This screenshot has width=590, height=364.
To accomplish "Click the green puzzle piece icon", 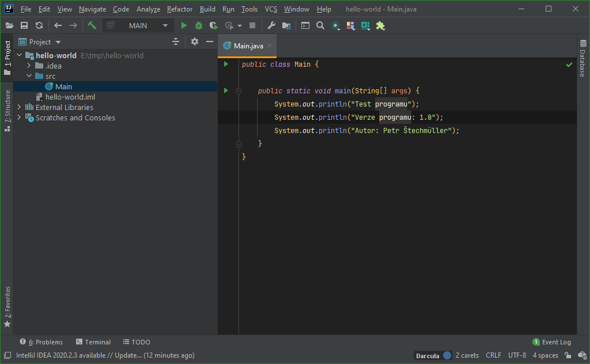I will coord(380,25).
